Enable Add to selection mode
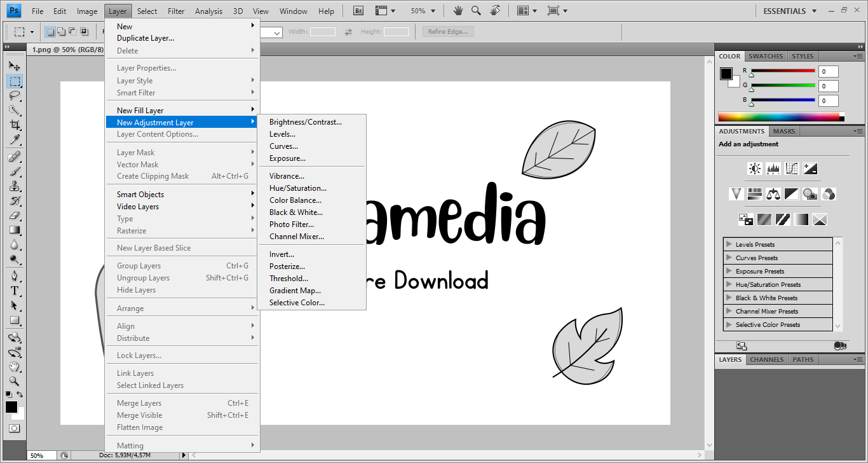The width and height of the screenshot is (868, 463). tap(61, 31)
